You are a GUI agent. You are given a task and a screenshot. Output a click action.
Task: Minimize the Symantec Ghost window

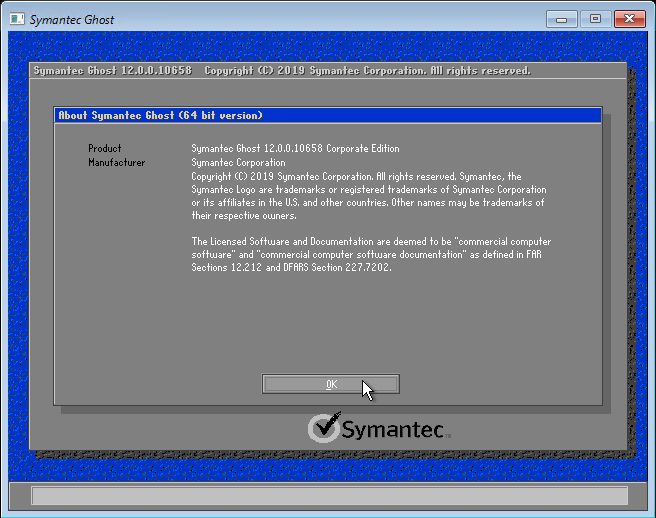561,19
